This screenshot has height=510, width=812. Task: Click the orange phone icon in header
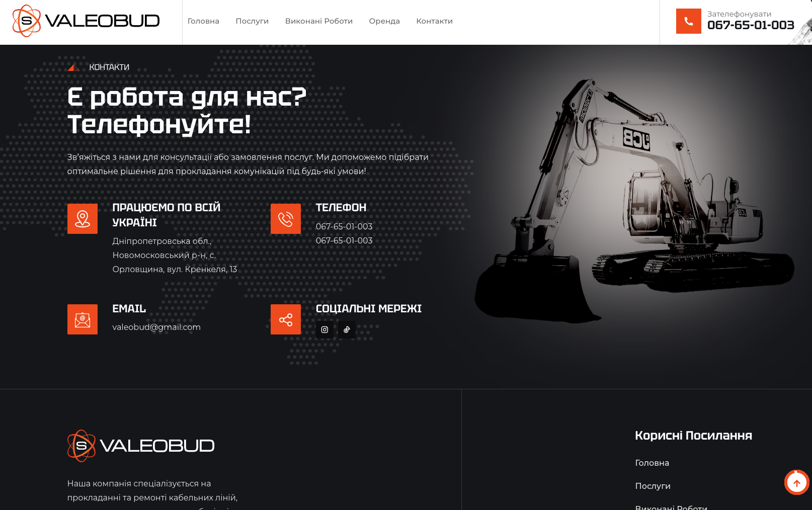688,21
